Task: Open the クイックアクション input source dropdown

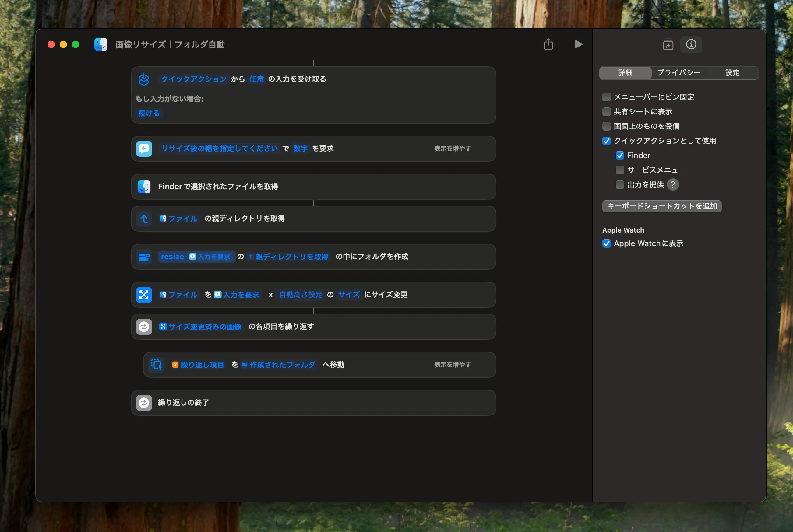Action: pos(194,79)
